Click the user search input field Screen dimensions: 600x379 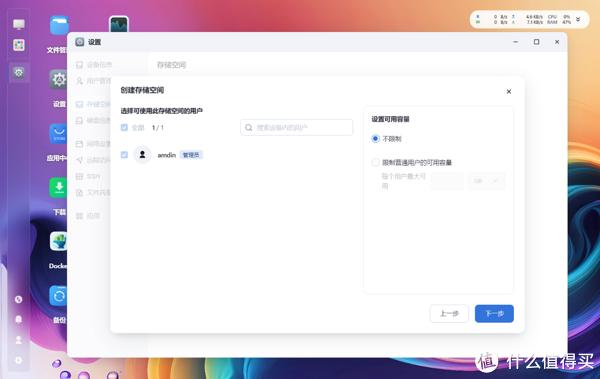point(297,127)
